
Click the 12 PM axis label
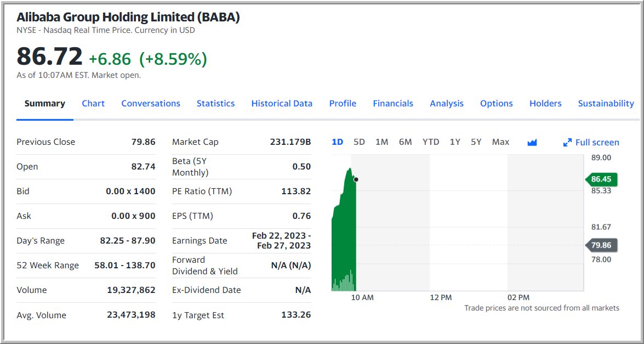coord(441,297)
